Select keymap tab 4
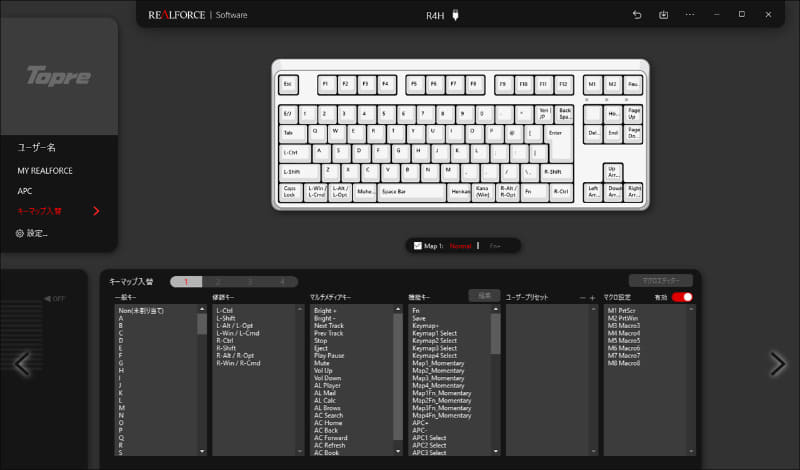 282,282
